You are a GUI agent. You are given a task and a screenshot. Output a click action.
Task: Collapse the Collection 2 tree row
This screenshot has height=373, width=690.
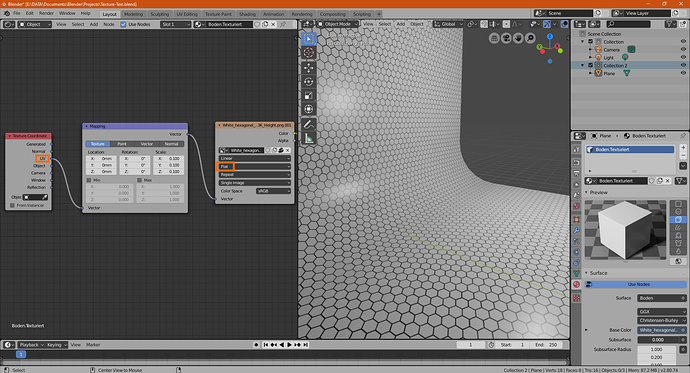point(583,65)
